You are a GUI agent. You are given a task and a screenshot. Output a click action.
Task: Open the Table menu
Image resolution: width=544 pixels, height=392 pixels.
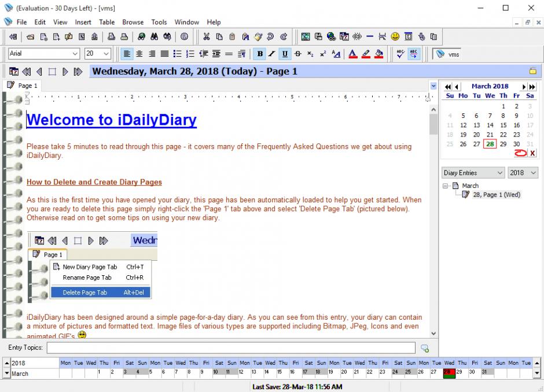(x=106, y=22)
